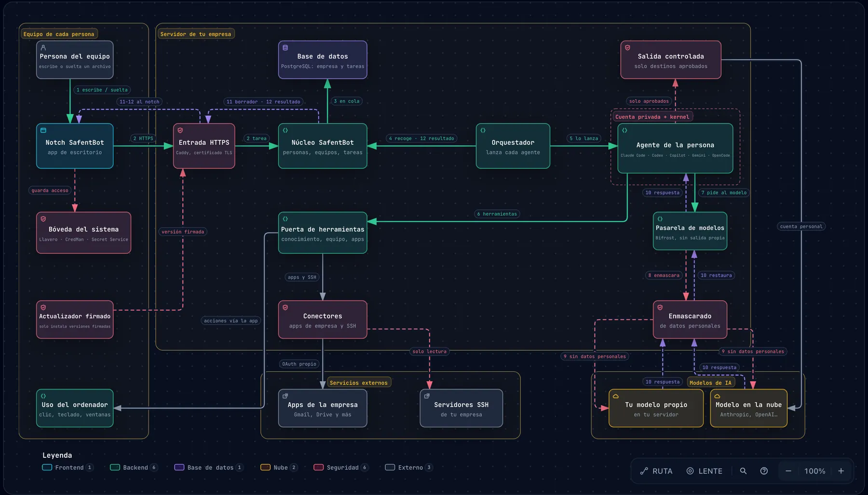The image size is (868, 495).
Task: Click the 'cuenta personal' edge label
Action: 801,227
